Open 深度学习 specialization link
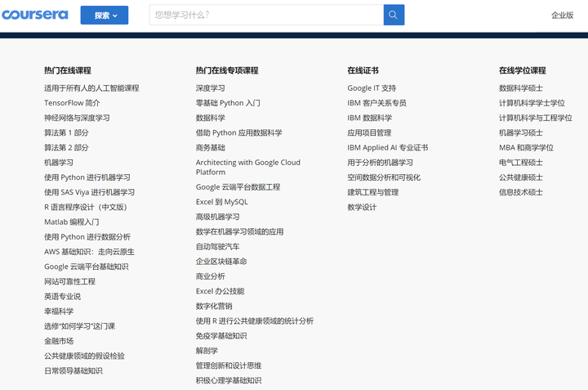The image size is (588, 390). click(211, 88)
